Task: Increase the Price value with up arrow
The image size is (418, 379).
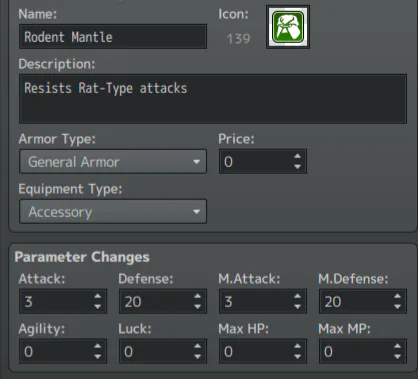Action: [297, 156]
